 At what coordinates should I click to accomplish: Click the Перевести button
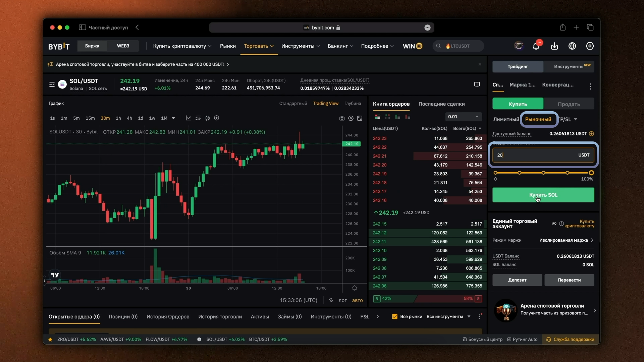569,280
